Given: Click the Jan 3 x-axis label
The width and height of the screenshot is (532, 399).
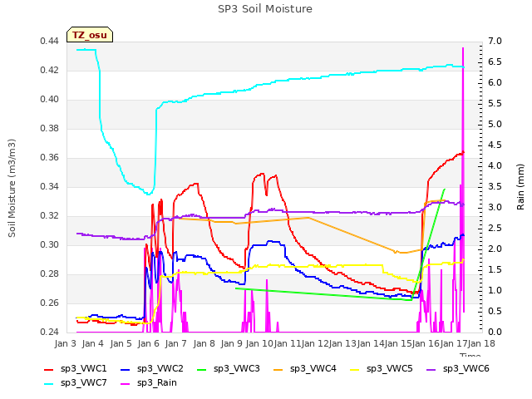Looking at the screenshot, I should 66,343.
